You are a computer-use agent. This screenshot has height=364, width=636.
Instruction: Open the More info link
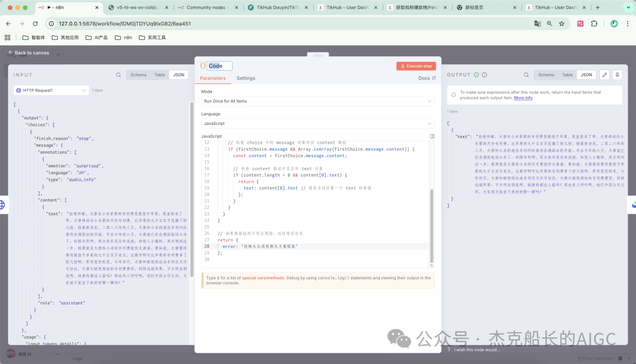(523, 98)
